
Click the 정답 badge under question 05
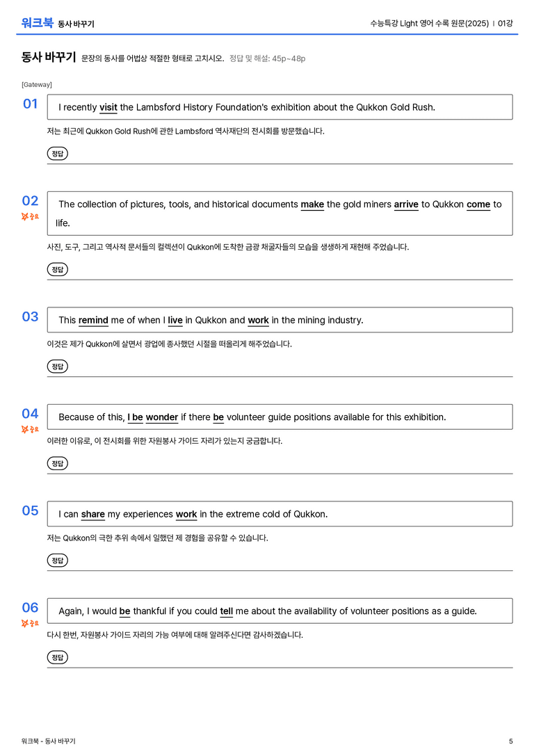[x=57, y=561]
